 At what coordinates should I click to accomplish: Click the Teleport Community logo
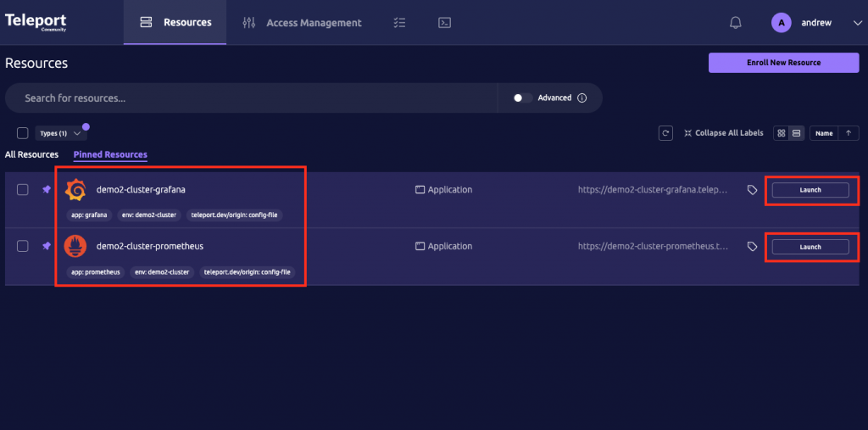[36, 21]
